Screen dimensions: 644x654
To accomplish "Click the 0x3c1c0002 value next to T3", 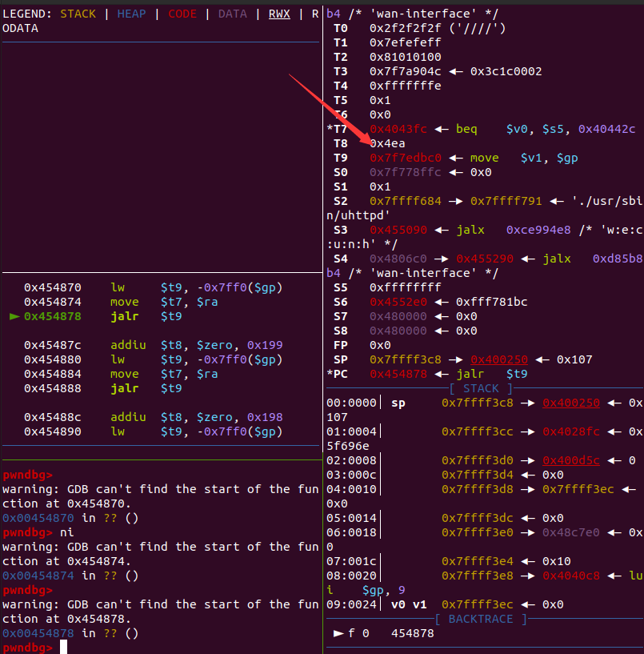I will (x=506, y=71).
